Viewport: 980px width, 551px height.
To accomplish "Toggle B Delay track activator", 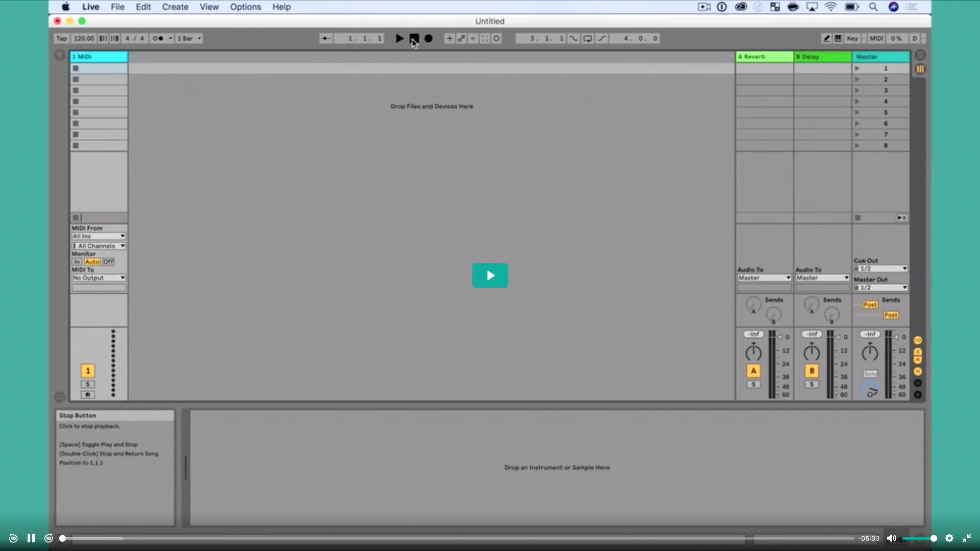I will 812,371.
